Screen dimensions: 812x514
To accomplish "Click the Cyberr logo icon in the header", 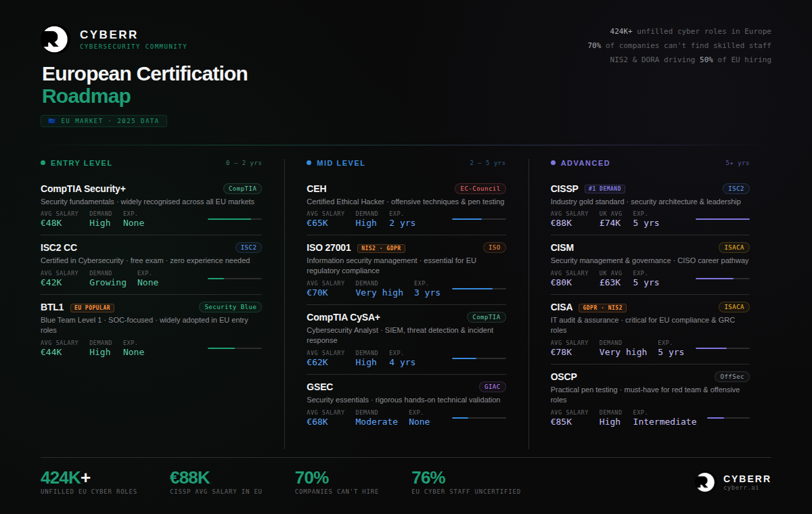I will pyautogui.click(x=55, y=39).
